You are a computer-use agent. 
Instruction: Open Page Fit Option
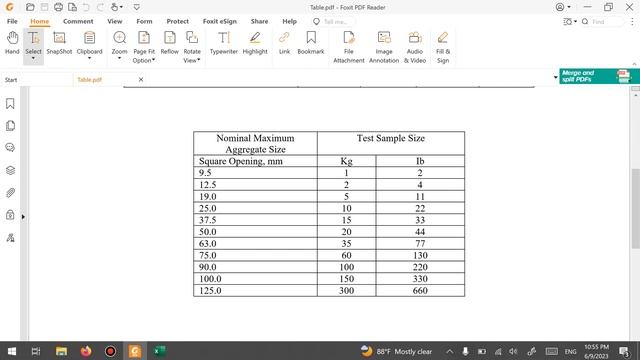[144, 47]
